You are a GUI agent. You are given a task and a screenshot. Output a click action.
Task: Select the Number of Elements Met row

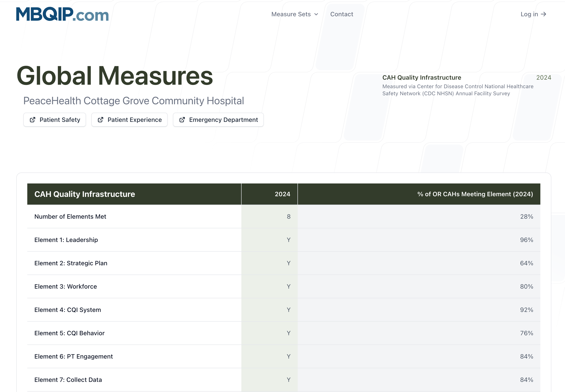(70, 216)
